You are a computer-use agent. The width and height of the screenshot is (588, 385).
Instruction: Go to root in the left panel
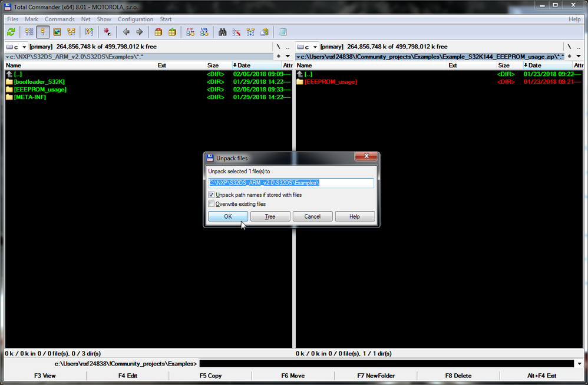(x=279, y=47)
